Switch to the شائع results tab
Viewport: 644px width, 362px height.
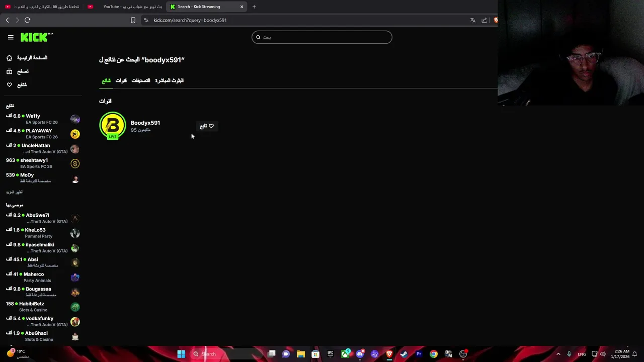(x=106, y=80)
